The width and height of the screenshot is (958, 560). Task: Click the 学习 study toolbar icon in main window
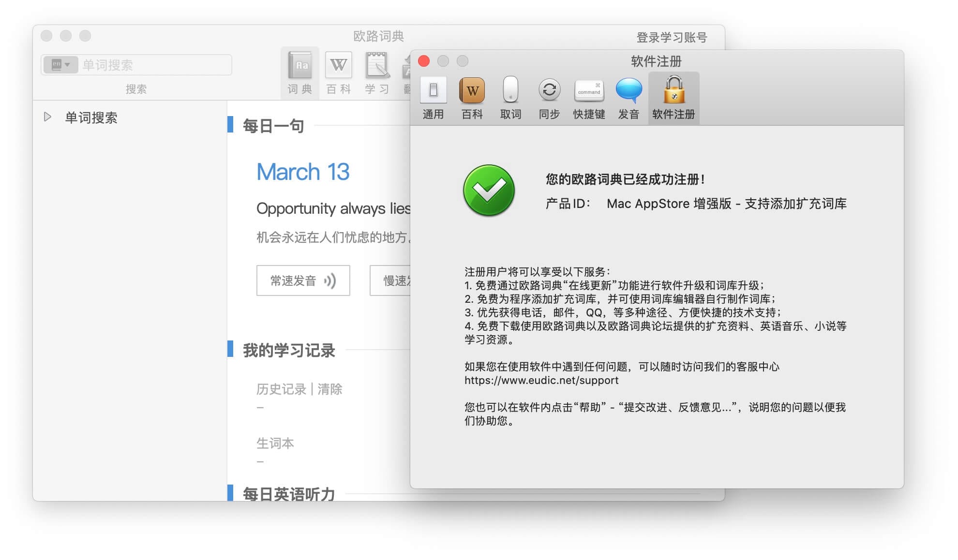coord(377,73)
